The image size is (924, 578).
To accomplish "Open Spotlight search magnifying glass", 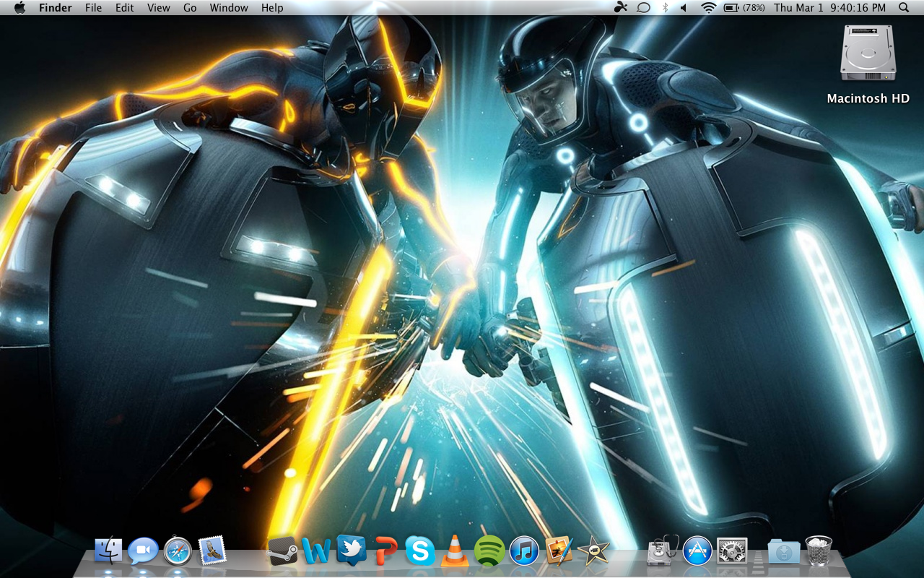I will [x=904, y=7].
